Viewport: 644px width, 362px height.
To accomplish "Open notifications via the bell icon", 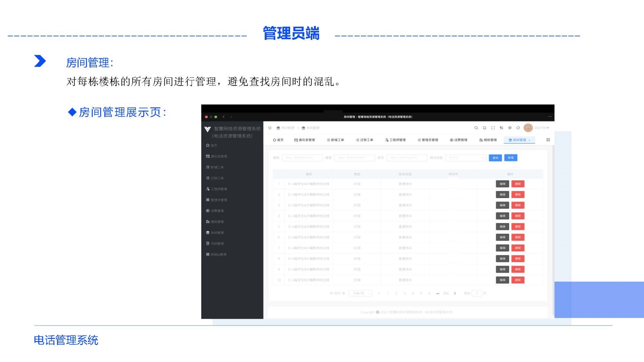I will [x=484, y=128].
